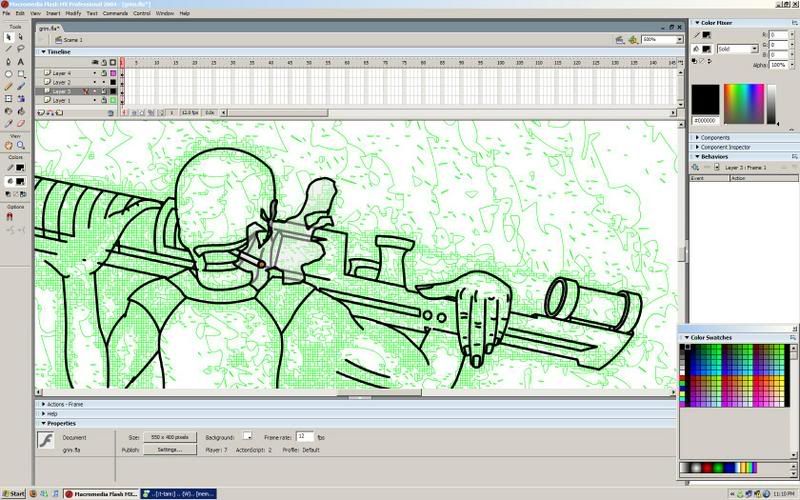Viewport: 800px width, 500px height.
Task: Click the document Size button
Action: pyautogui.click(x=170, y=437)
